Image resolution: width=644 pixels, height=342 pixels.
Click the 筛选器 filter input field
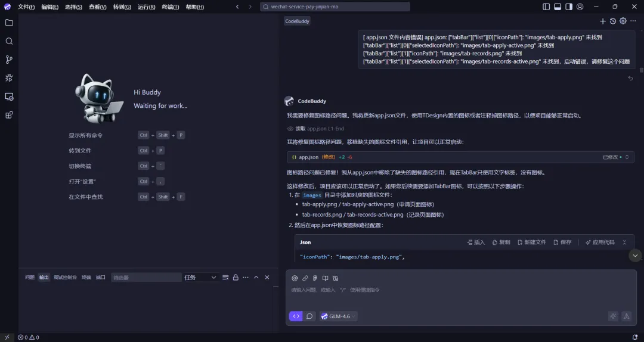pos(146,278)
